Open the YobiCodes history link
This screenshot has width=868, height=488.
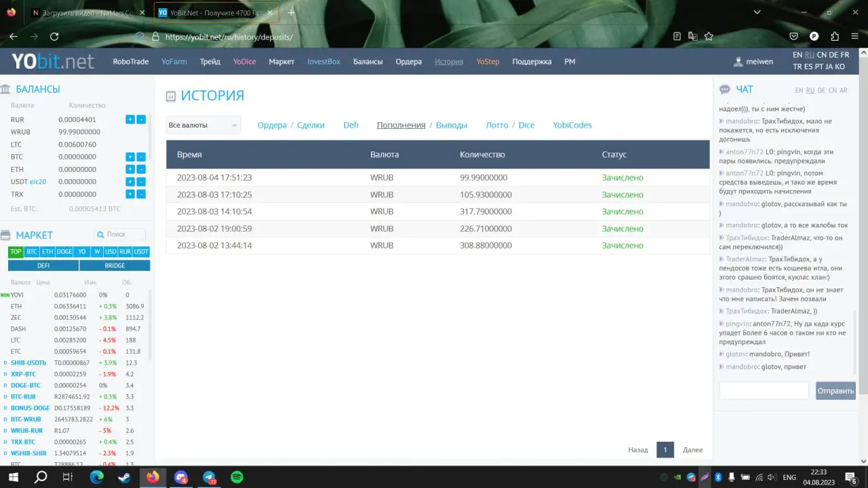click(x=572, y=125)
